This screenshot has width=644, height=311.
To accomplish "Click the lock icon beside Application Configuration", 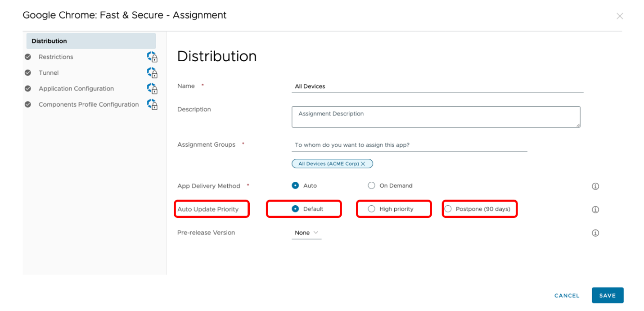I will point(153,89).
